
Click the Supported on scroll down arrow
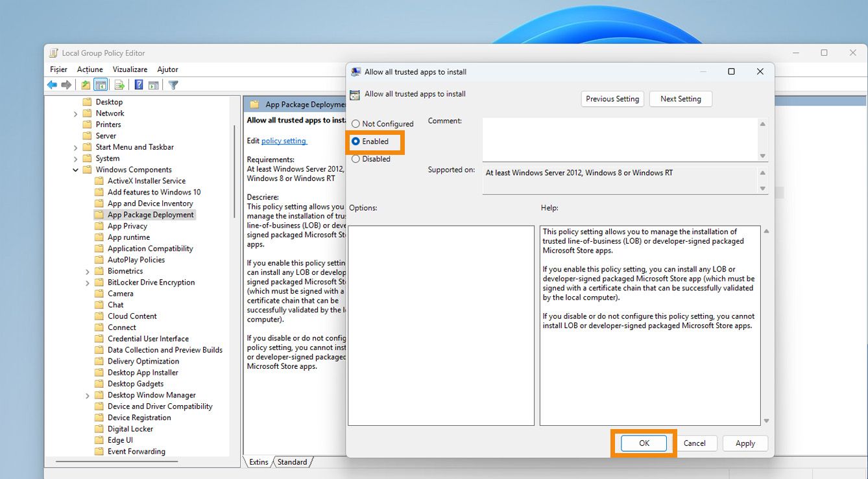coord(763,189)
